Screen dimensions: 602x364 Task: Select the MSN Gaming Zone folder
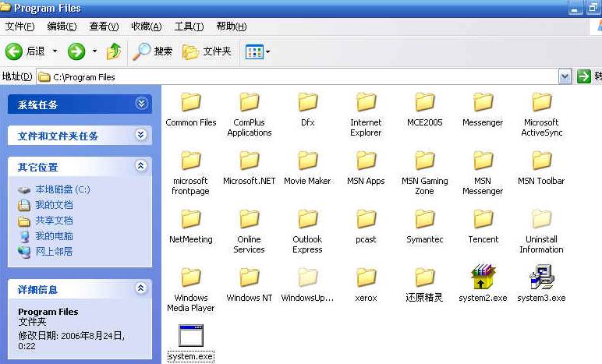[425, 173]
